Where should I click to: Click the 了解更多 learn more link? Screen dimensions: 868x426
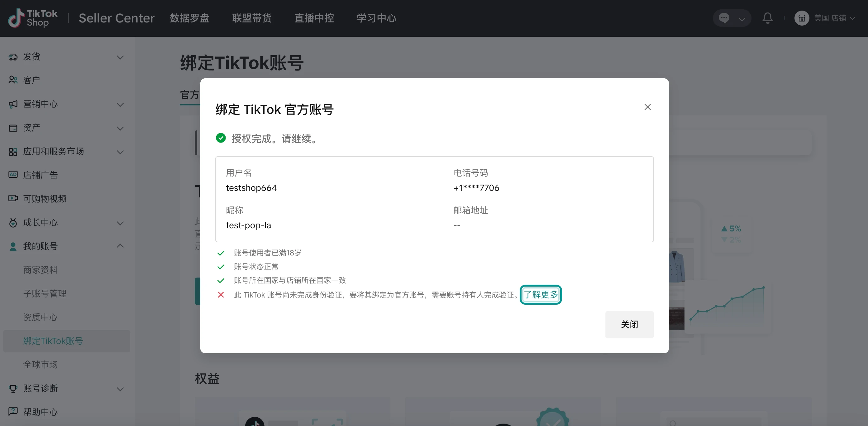click(x=541, y=294)
